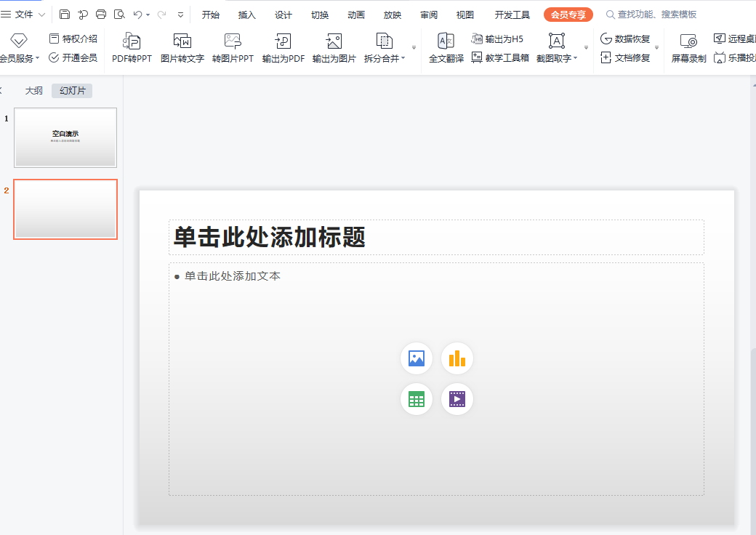Viewport: 756px width, 535px height.
Task: Select the first slide thumbnail 空白演示
Action: point(65,137)
